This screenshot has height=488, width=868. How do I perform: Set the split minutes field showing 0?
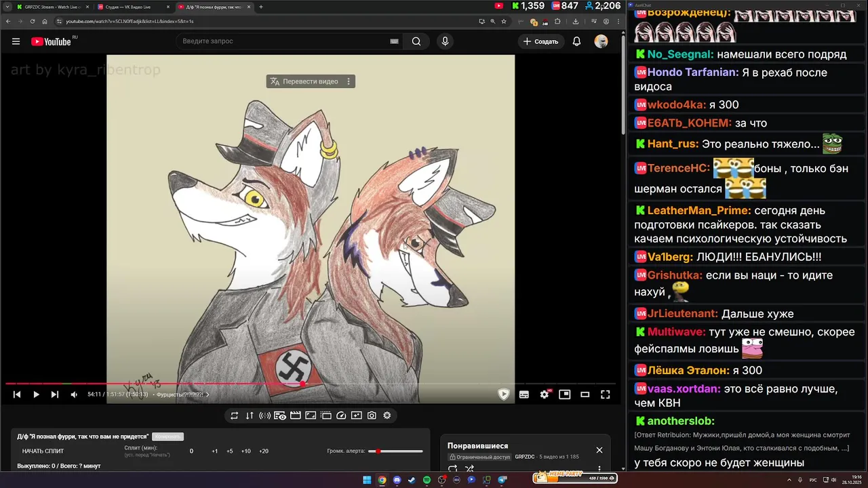tap(191, 451)
